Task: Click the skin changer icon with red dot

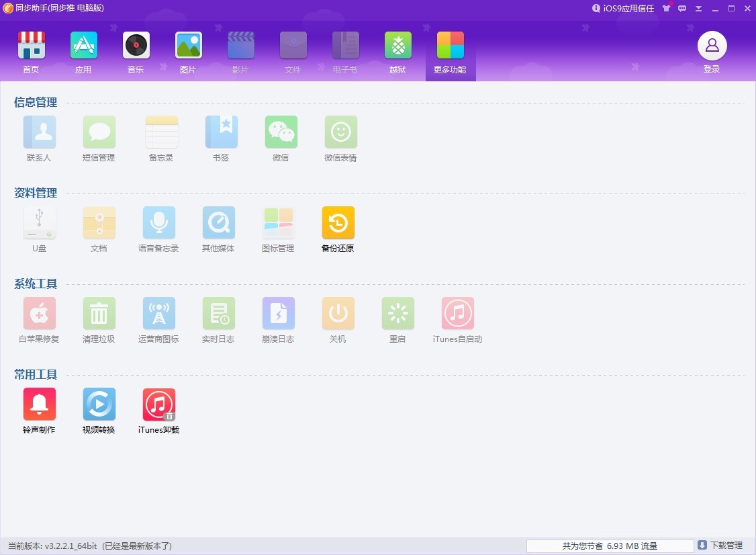Action: click(665, 8)
